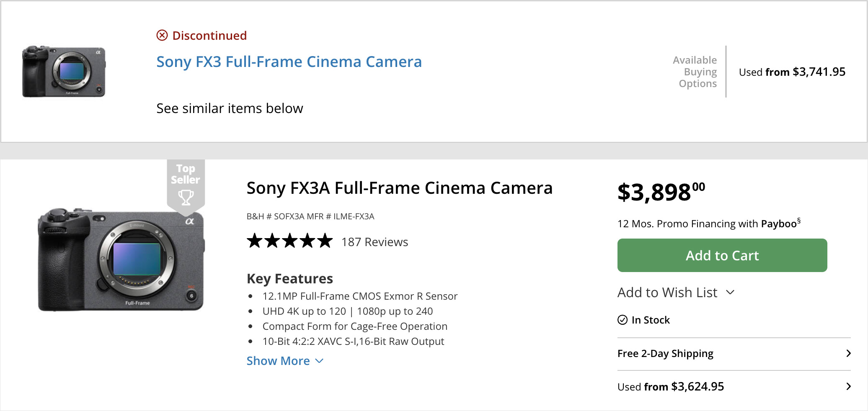Click the Payboo financing link

[778, 224]
